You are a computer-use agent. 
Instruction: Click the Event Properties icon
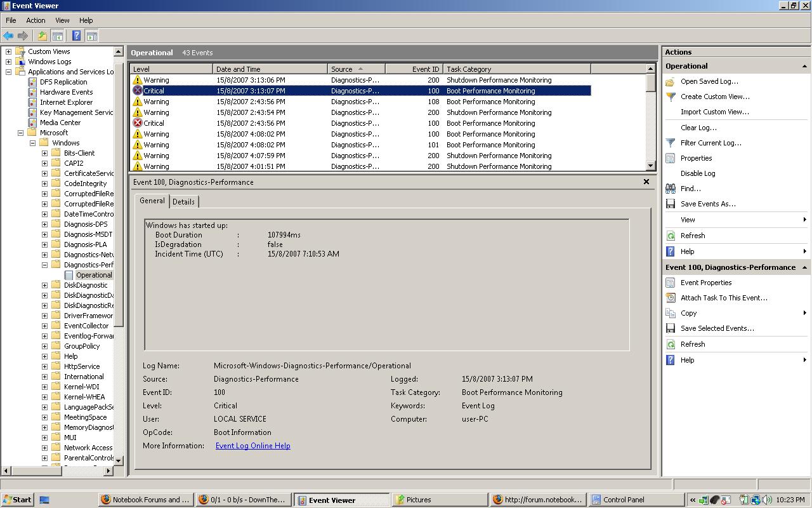tap(671, 283)
